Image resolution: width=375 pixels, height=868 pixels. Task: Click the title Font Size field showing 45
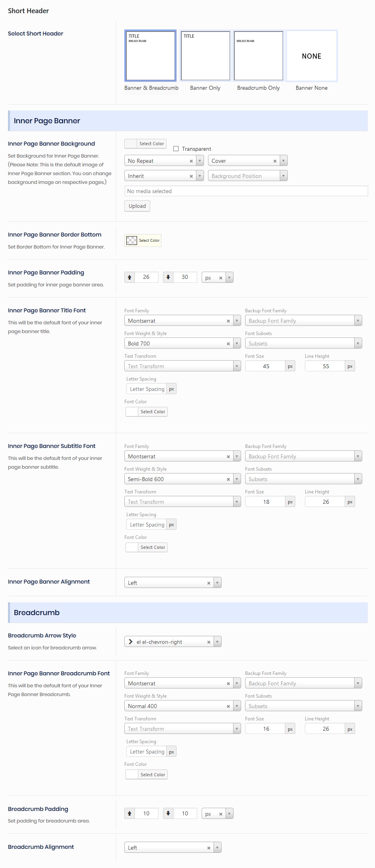click(x=266, y=366)
